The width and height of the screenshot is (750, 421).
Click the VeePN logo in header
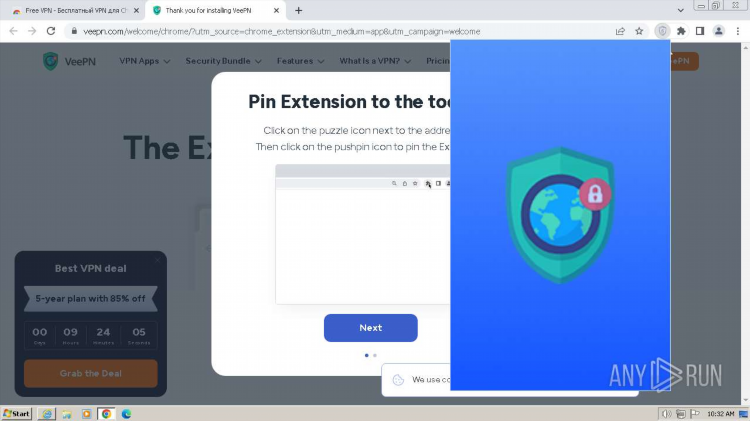69,61
